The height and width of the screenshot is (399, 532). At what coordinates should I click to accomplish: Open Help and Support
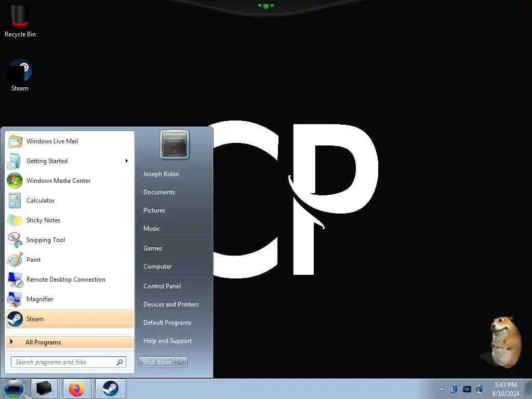click(168, 341)
